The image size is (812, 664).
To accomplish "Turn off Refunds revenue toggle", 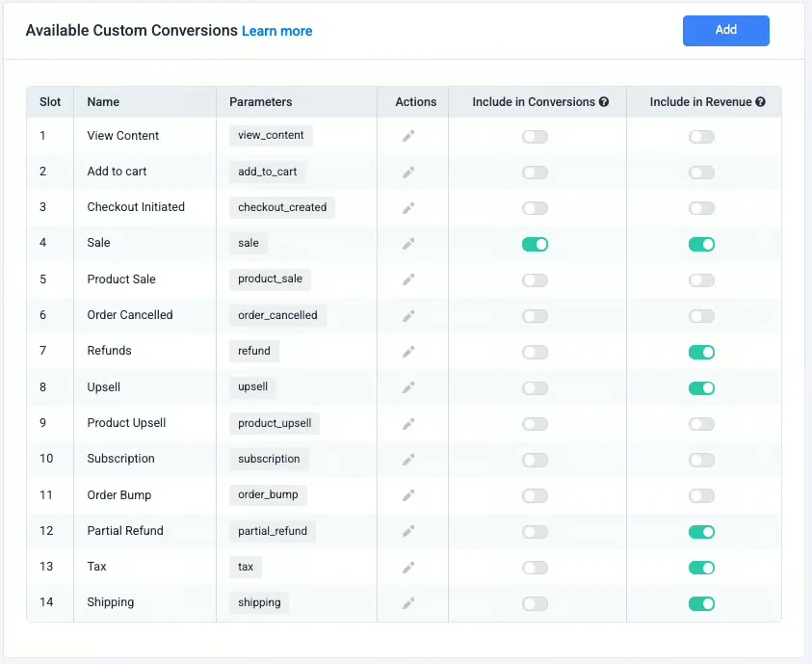I will [701, 352].
